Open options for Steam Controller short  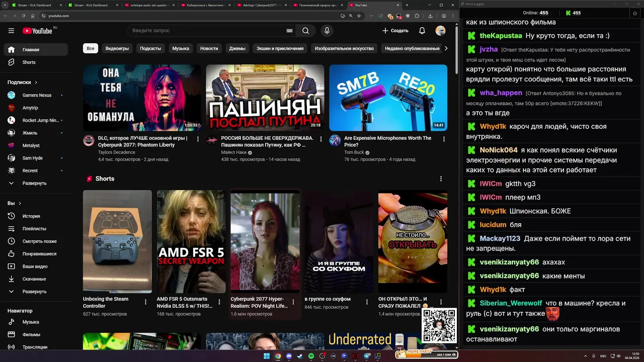[x=145, y=302]
